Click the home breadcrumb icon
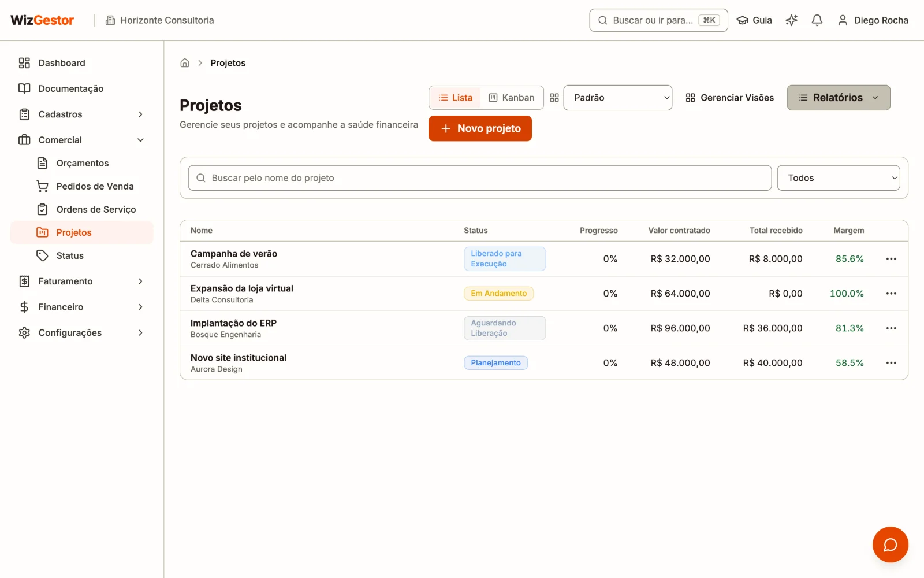 (x=185, y=63)
